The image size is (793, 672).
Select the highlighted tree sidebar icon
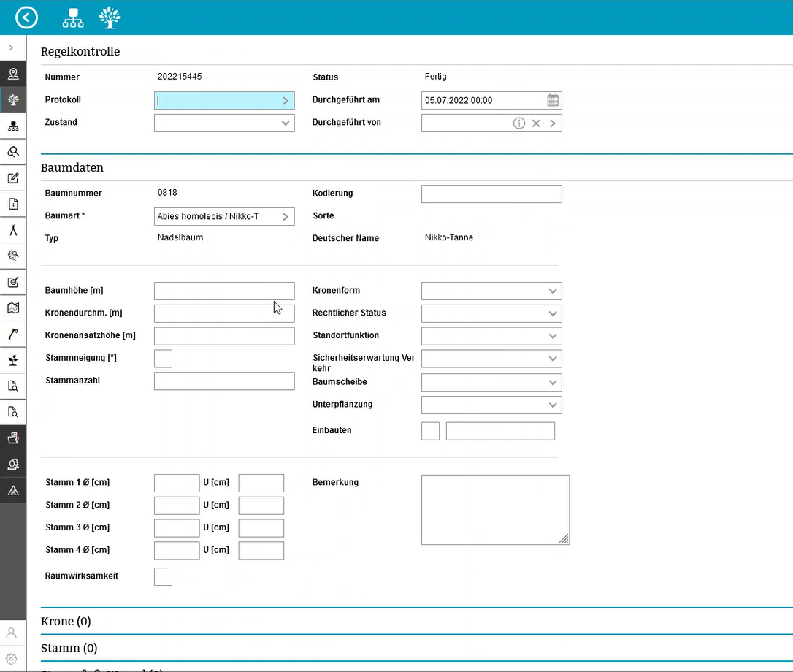coord(13,99)
